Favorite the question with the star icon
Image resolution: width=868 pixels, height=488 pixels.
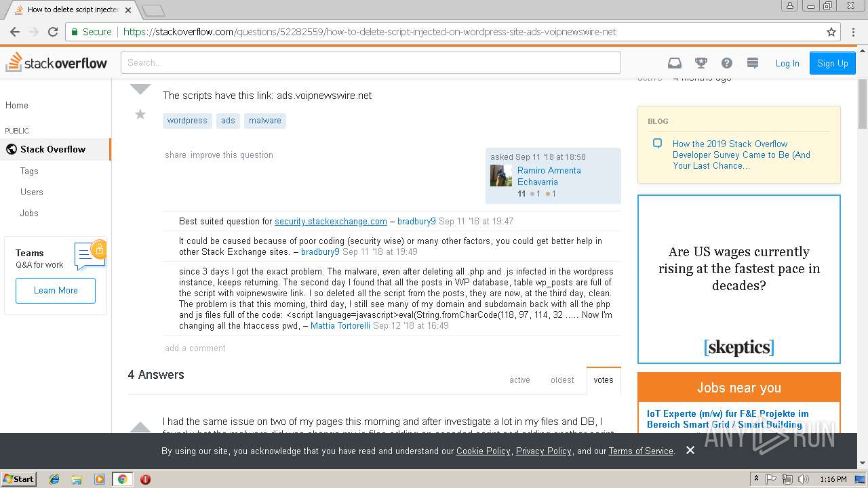coord(140,114)
